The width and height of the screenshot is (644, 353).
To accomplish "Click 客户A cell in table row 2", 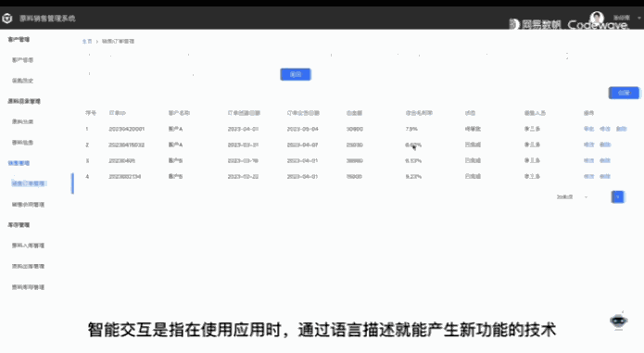I will (175, 145).
